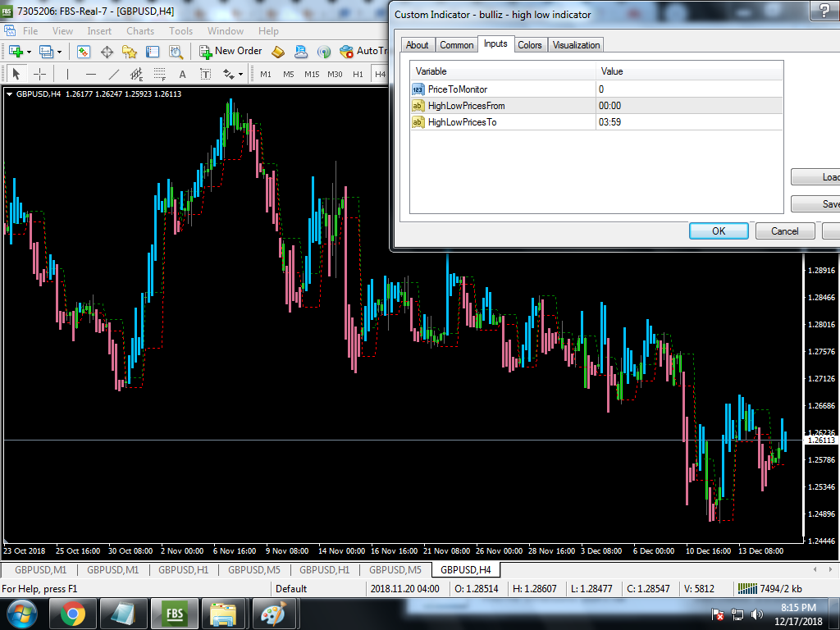
Task: Switch to M30 timeframe
Action: 335,75
